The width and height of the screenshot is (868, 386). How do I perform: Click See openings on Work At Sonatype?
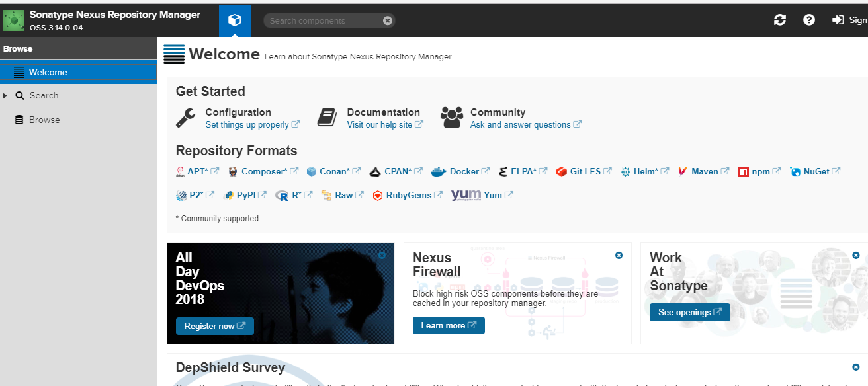tap(690, 312)
